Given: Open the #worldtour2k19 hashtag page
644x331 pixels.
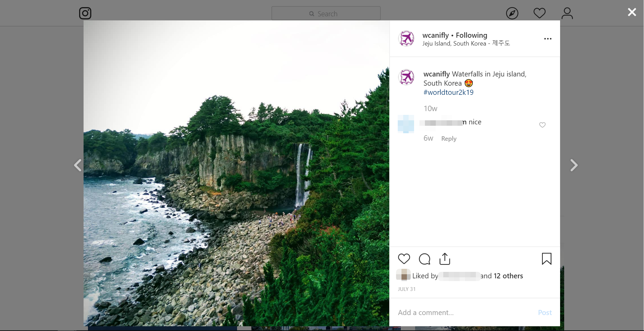Looking at the screenshot, I should pos(448,92).
